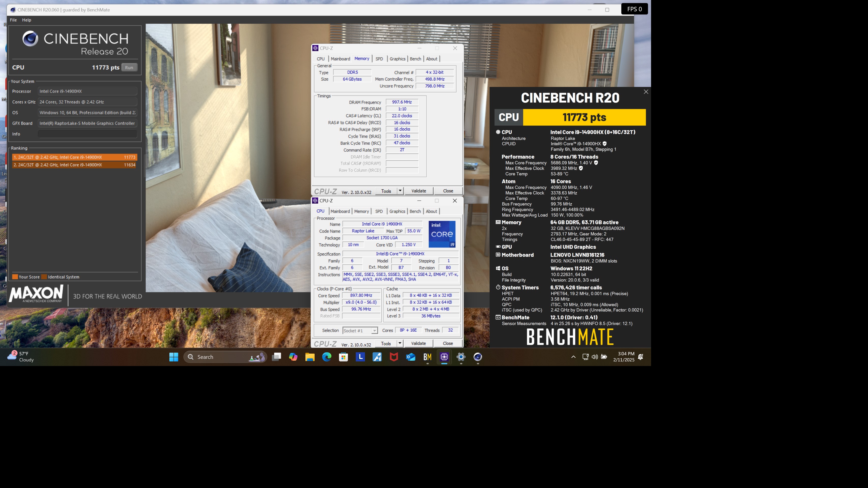Open File Explorer from the taskbar
868x488 pixels.
click(310, 357)
